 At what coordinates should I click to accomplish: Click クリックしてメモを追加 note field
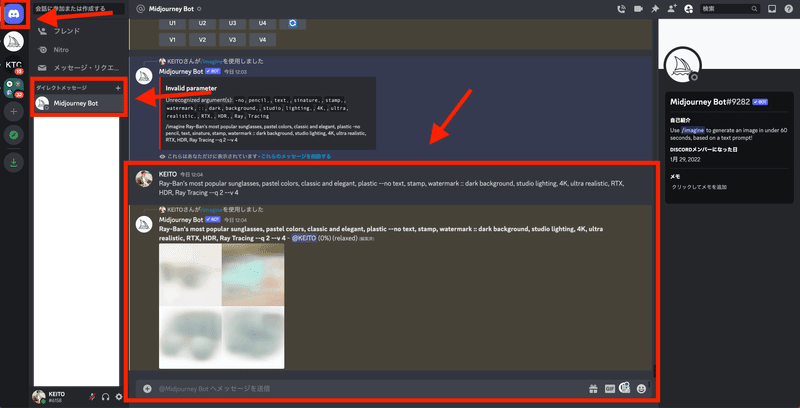[x=699, y=187]
